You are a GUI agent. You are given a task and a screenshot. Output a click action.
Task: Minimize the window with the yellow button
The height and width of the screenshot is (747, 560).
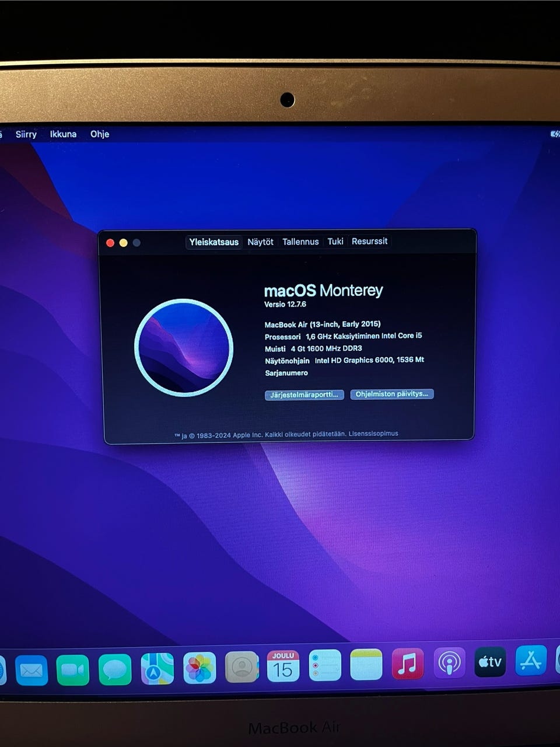pyautogui.click(x=123, y=243)
